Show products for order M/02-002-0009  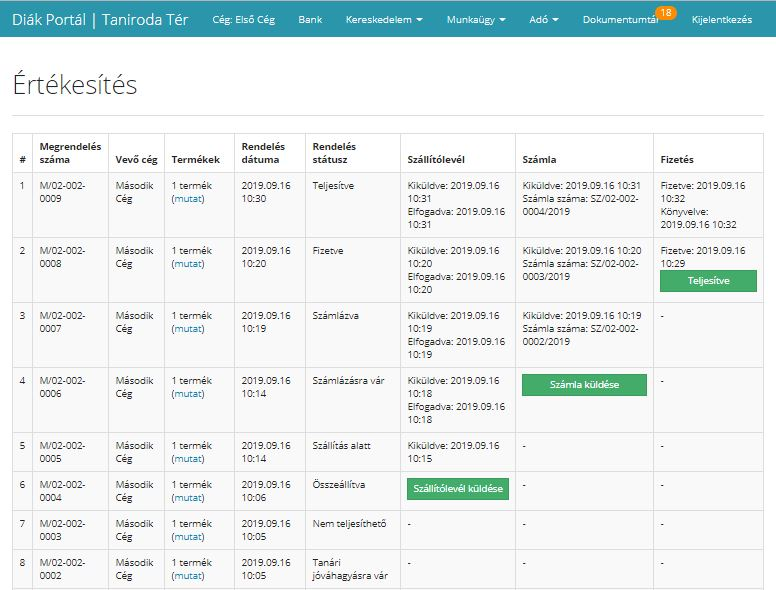pos(188,199)
